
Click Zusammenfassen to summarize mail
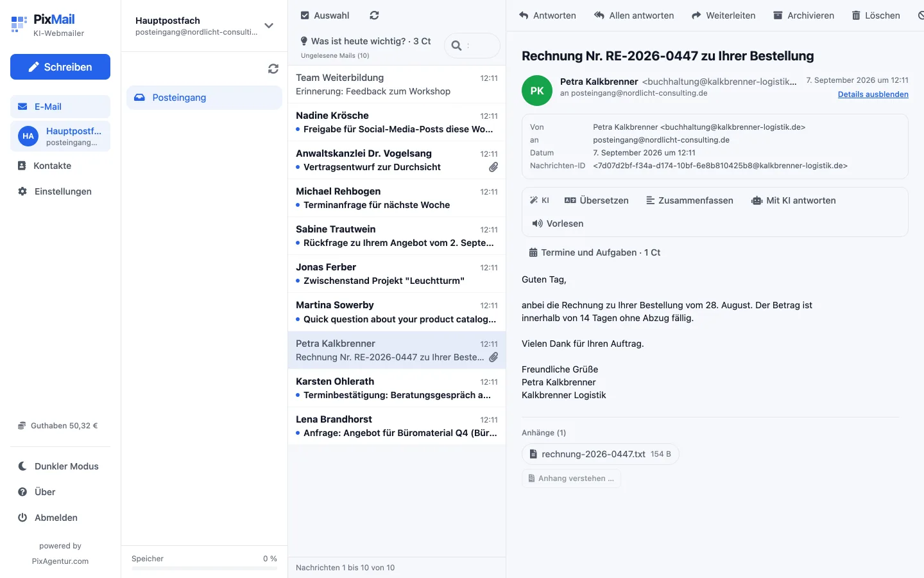[690, 200]
